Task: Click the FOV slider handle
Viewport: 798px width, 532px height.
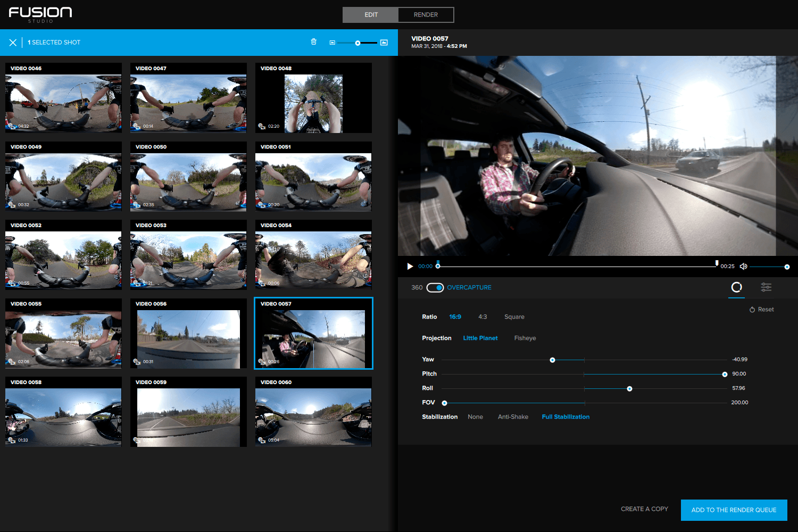Action: (445, 403)
